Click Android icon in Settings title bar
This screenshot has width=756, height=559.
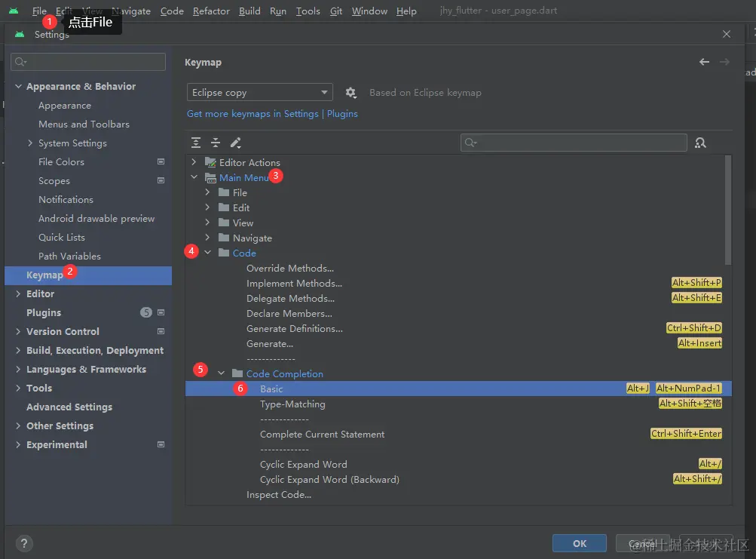click(20, 34)
